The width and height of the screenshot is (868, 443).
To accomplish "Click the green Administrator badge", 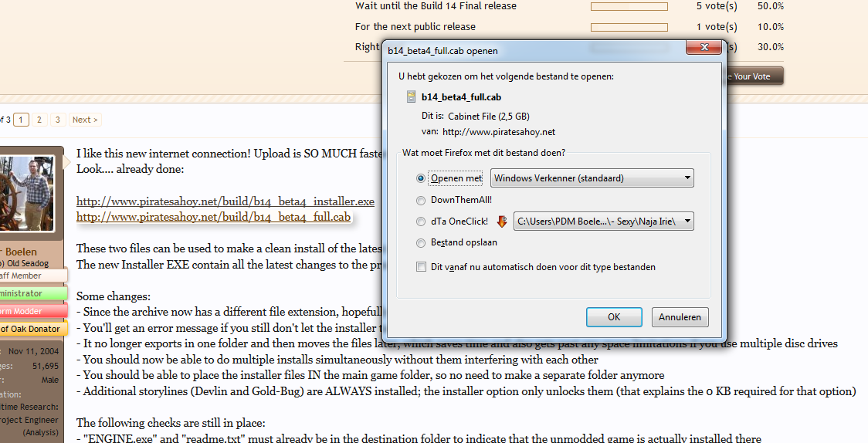I will [33, 293].
